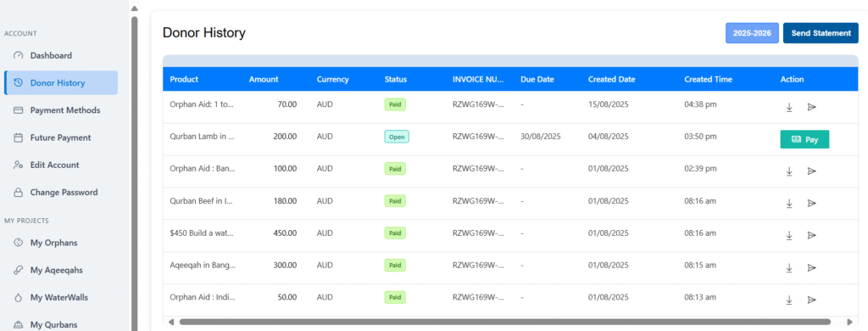Click the sidebar vertical scrollbar thumb
This screenshot has width=868, height=331.
(134, 173)
